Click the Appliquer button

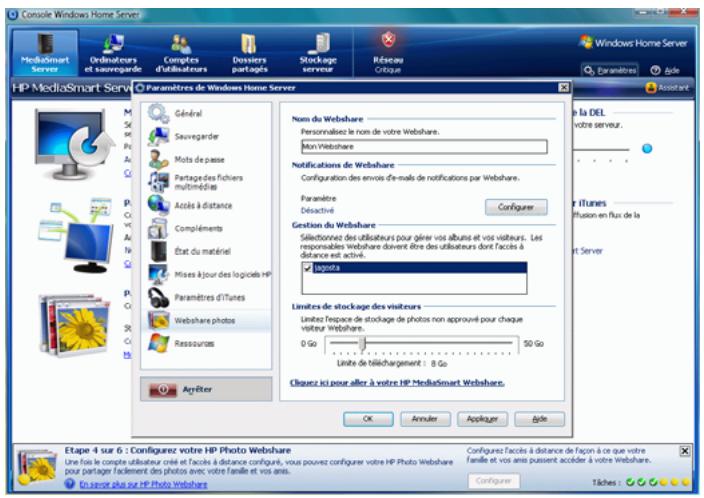pos(482,419)
